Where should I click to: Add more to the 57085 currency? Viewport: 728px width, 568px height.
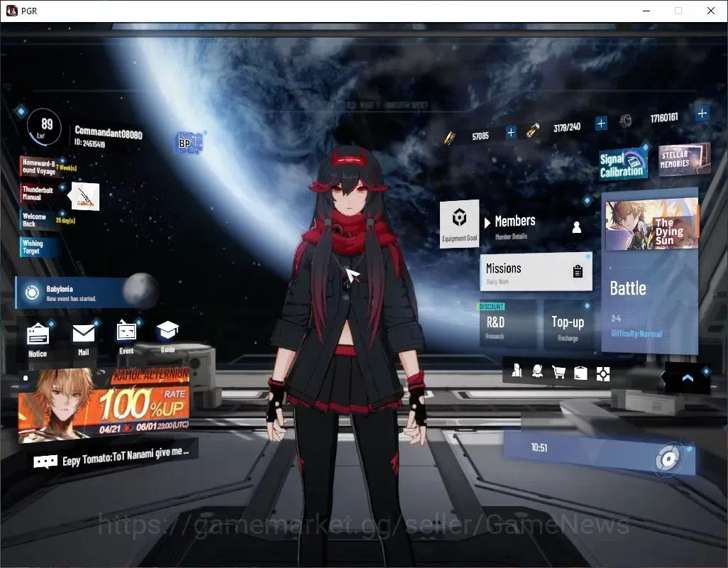(x=511, y=132)
